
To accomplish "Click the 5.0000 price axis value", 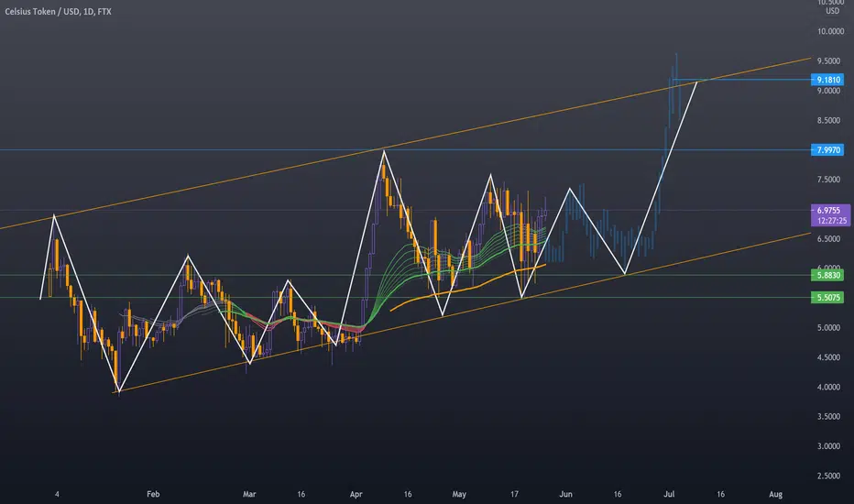I will coord(828,328).
